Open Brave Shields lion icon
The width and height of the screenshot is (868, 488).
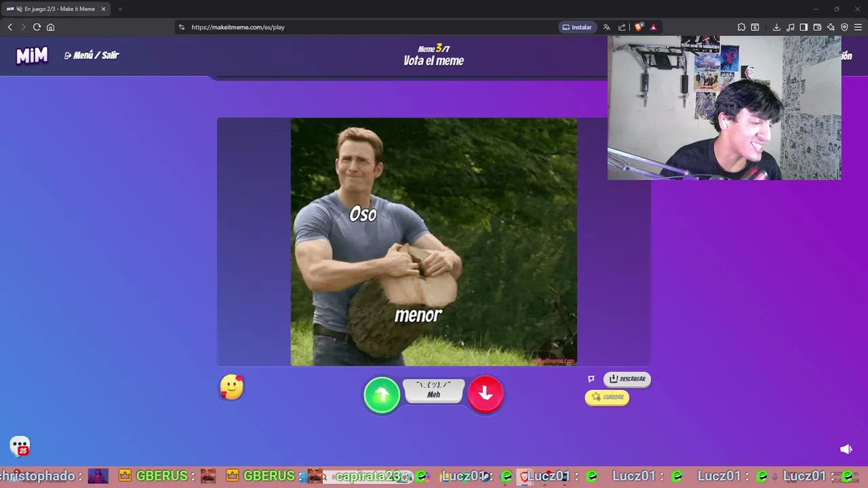(639, 27)
